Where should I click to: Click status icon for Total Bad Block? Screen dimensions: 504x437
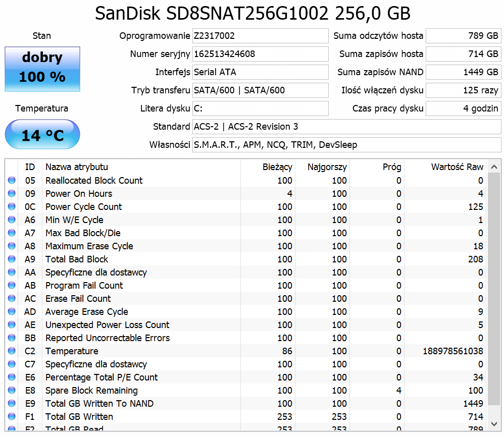[x=12, y=259]
